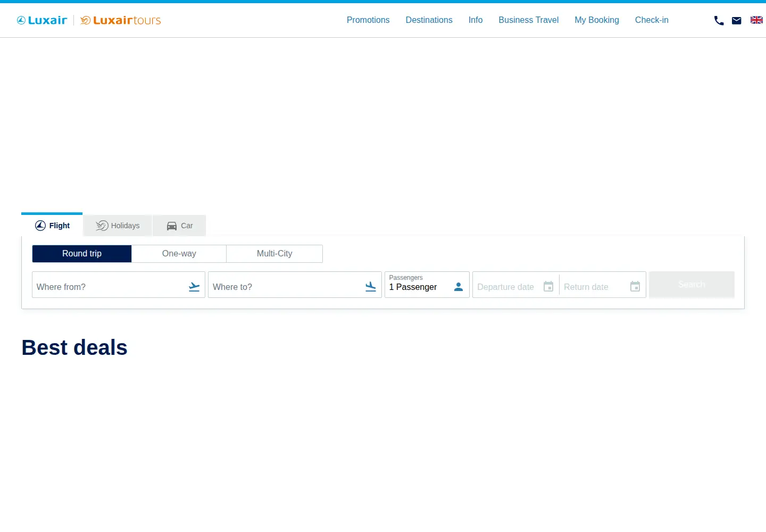Go to Check-in
This screenshot has width=766, height=532.
point(652,20)
